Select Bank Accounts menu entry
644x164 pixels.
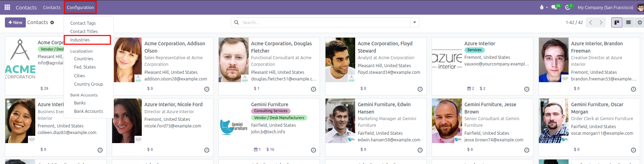click(x=89, y=111)
